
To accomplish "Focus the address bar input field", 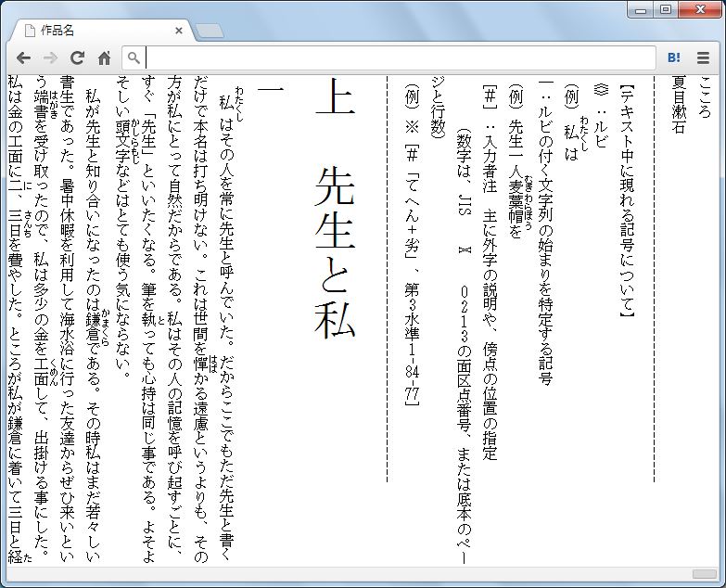I will click(388, 58).
